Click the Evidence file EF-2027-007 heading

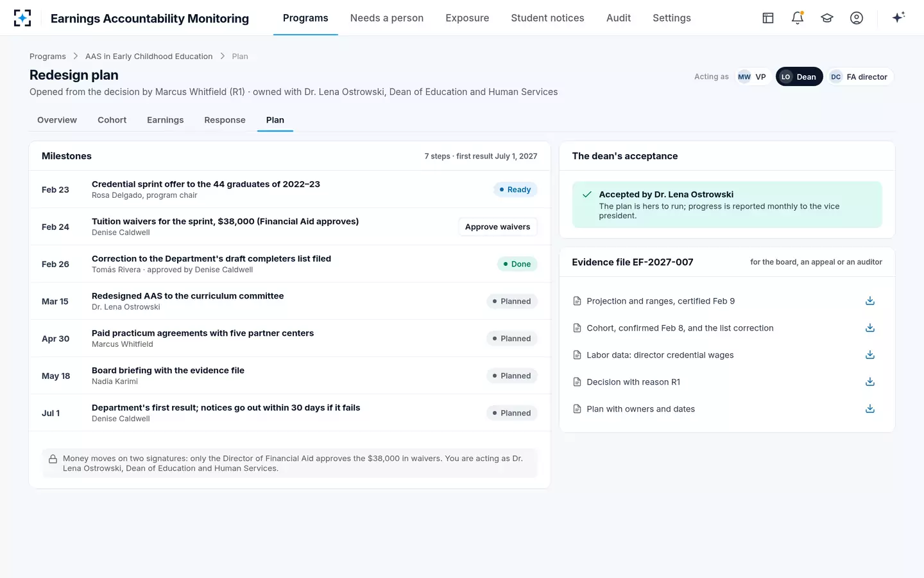click(x=633, y=262)
